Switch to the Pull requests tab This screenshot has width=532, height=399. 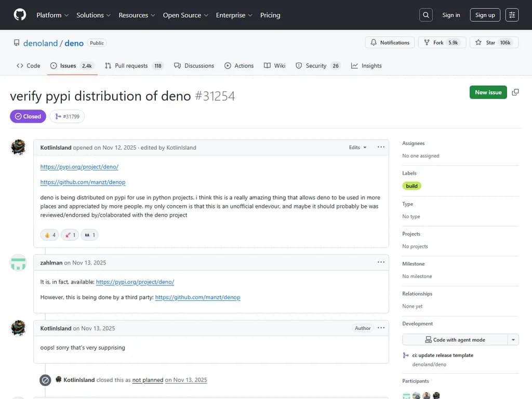pos(134,66)
